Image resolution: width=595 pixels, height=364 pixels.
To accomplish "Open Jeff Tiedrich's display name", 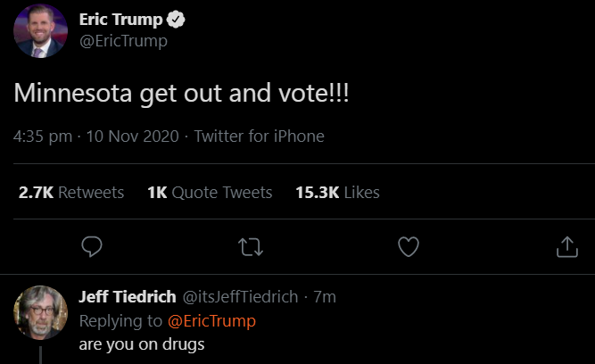I will pyautogui.click(x=127, y=297).
